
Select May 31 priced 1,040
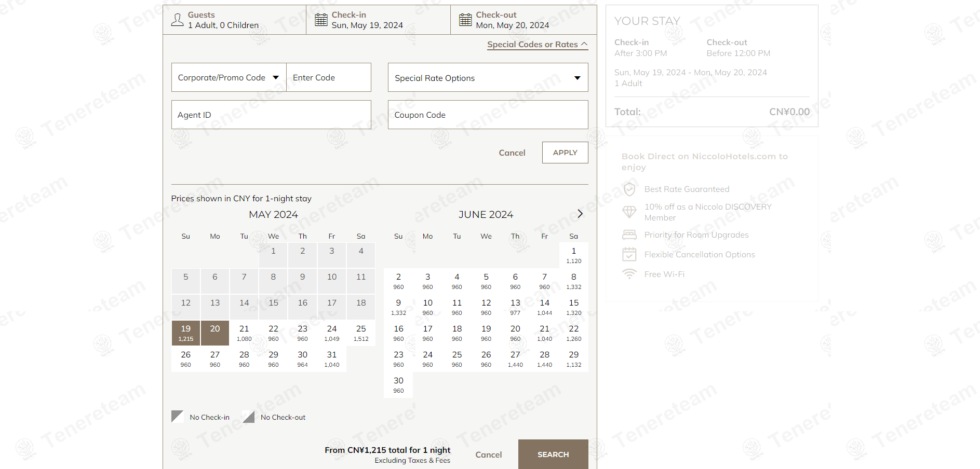point(332,358)
